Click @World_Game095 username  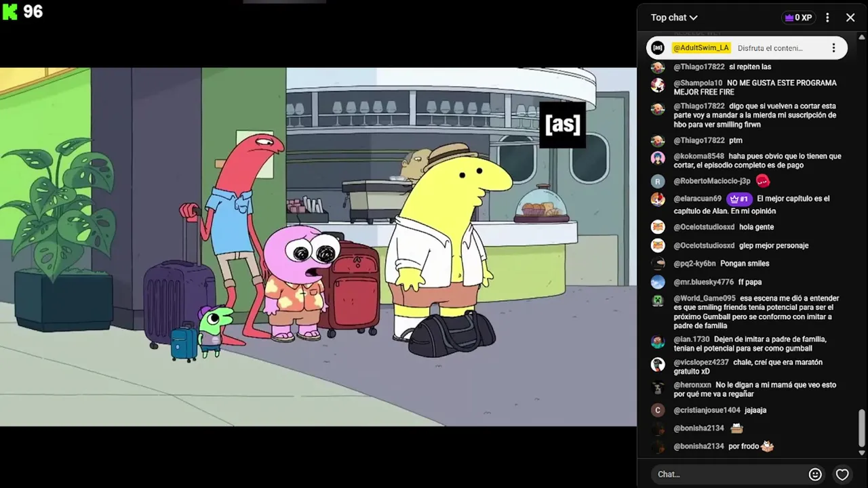click(705, 299)
